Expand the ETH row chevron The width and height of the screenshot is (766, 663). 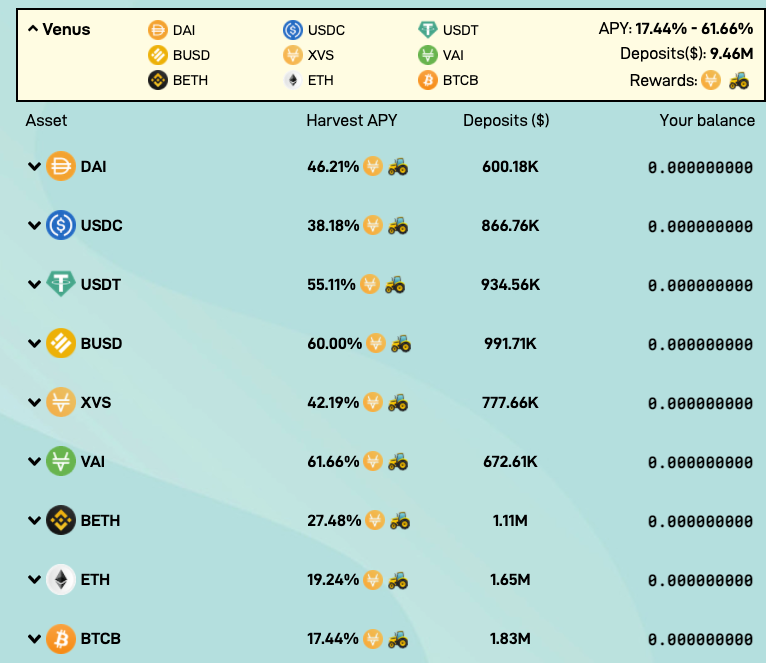(34, 580)
